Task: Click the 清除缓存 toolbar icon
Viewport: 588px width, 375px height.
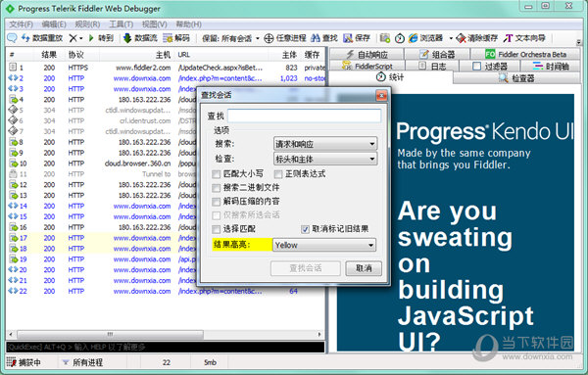Action: coord(461,38)
